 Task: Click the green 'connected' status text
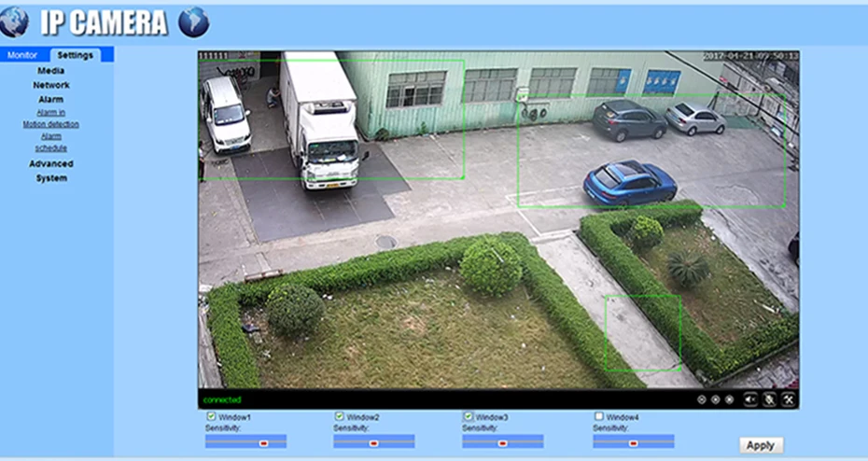point(222,399)
